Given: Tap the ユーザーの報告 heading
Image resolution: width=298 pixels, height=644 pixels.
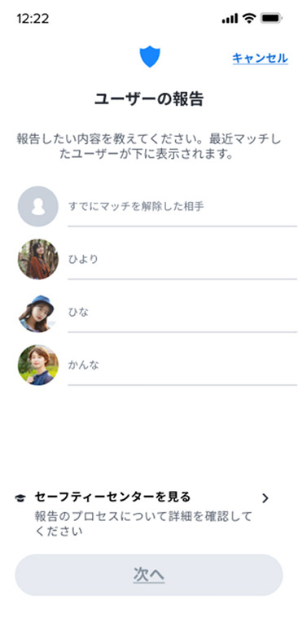Looking at the screenshot, I should [149, 99].
